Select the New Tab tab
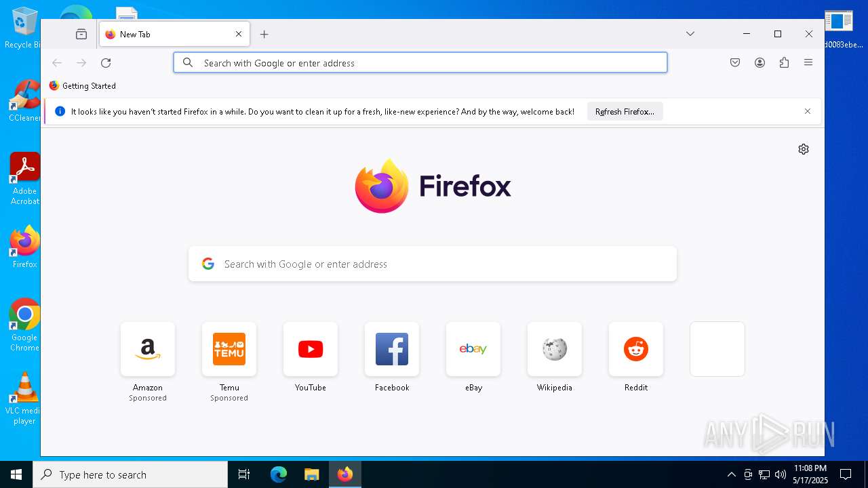 tap(174, 34)
